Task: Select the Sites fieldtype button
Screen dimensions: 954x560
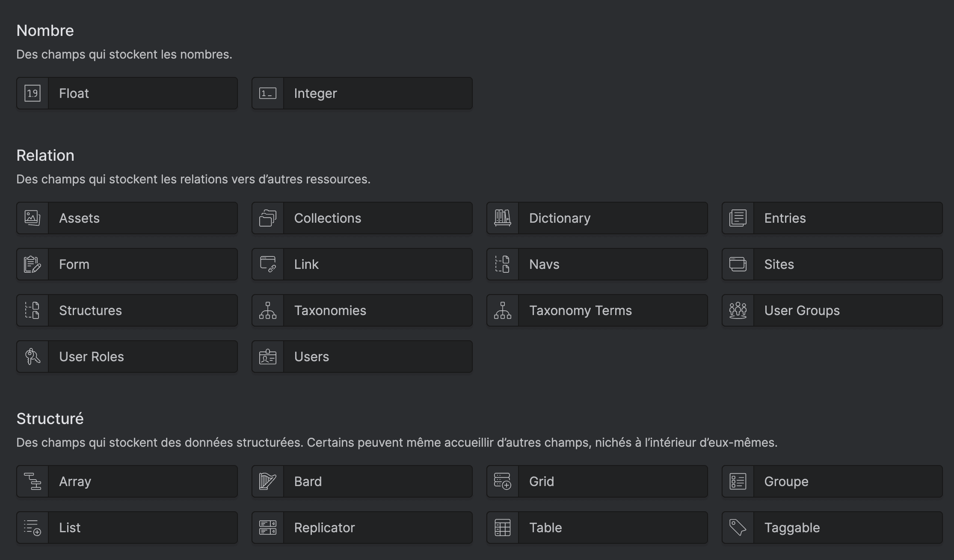Action: [832, 264]
